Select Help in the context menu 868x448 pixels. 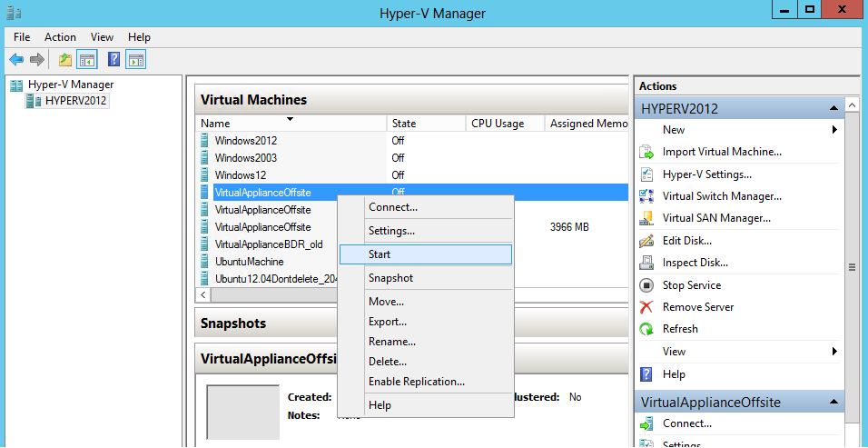[425, 405]
